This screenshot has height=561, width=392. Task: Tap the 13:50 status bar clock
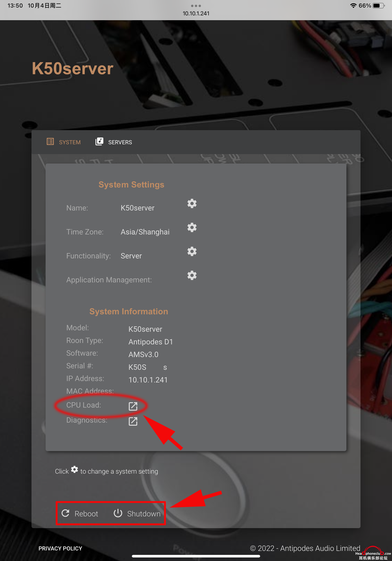point(15,5)
